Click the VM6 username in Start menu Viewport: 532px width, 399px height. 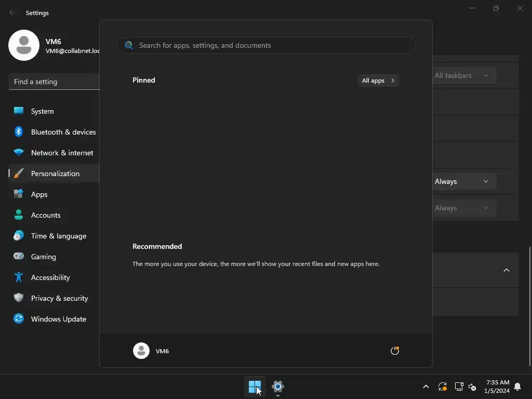click(x=162, y=351)
